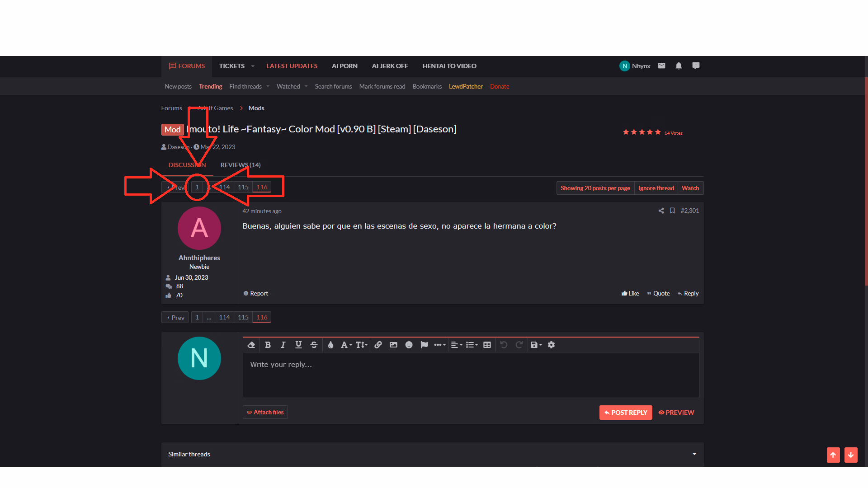The width and height of the screenshot is (868, 488).
Task: Insert a table in the editor
Action: (x=487, y=345)
